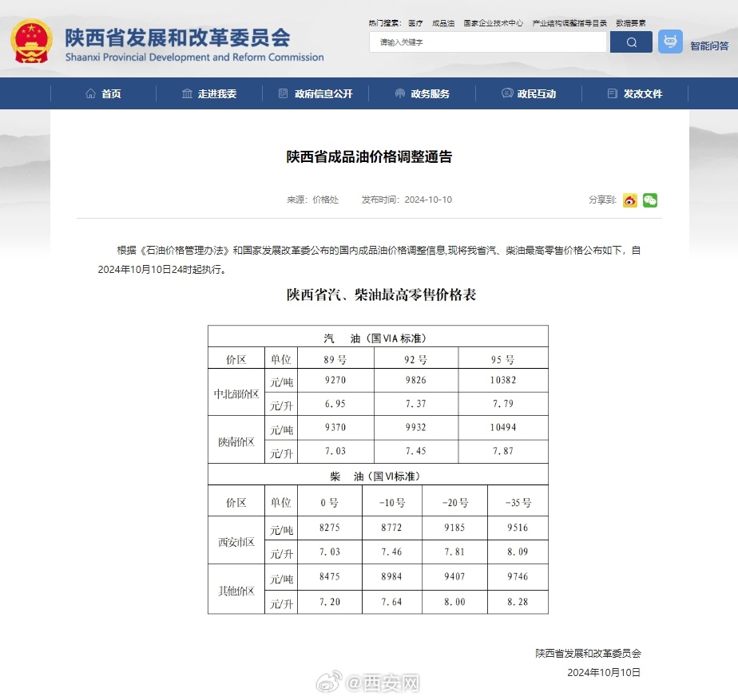Focus the keyword search input field
This screenshot has height=700, width=738.
click(x=488, y=42)
